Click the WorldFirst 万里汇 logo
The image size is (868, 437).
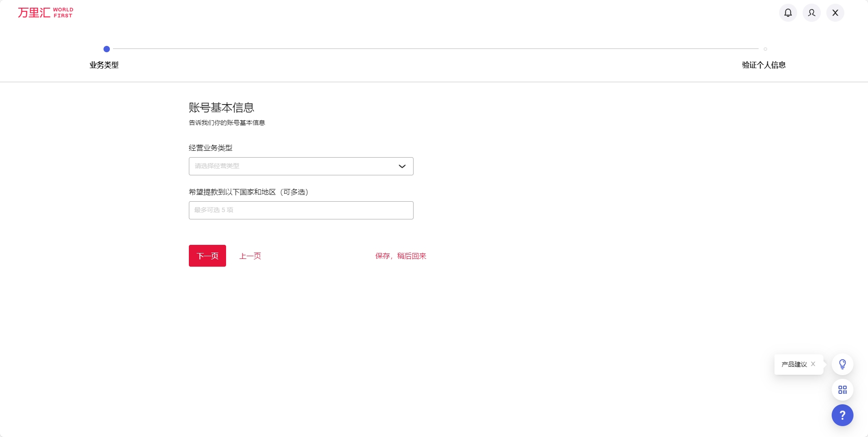45,12
